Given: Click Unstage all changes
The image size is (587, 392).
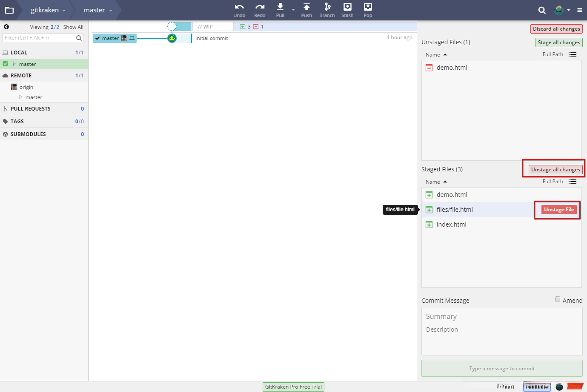Looking at the screenshot, I should tap(556, 170).
